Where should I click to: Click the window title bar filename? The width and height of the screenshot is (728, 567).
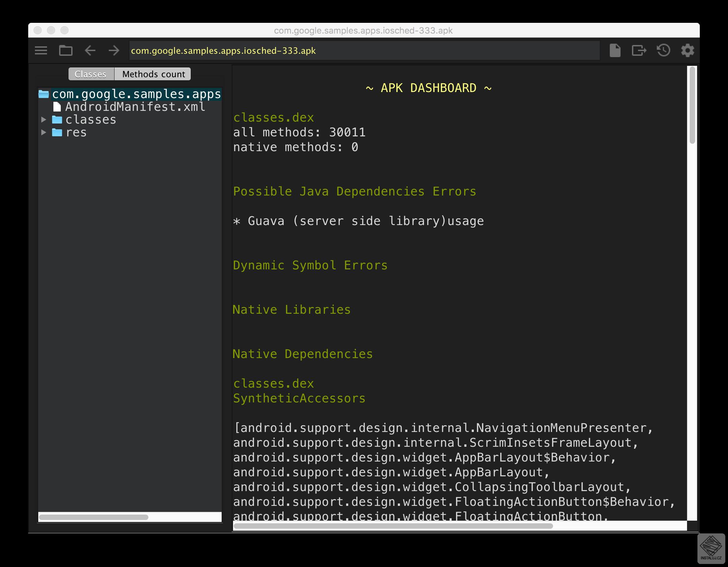(363, 31)
